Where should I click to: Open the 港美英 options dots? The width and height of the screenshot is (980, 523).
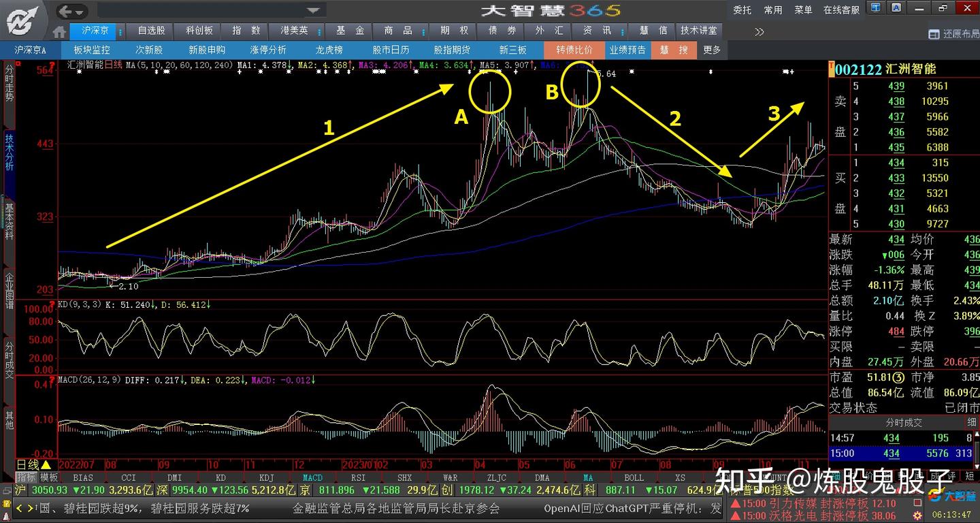pos(318,31)
